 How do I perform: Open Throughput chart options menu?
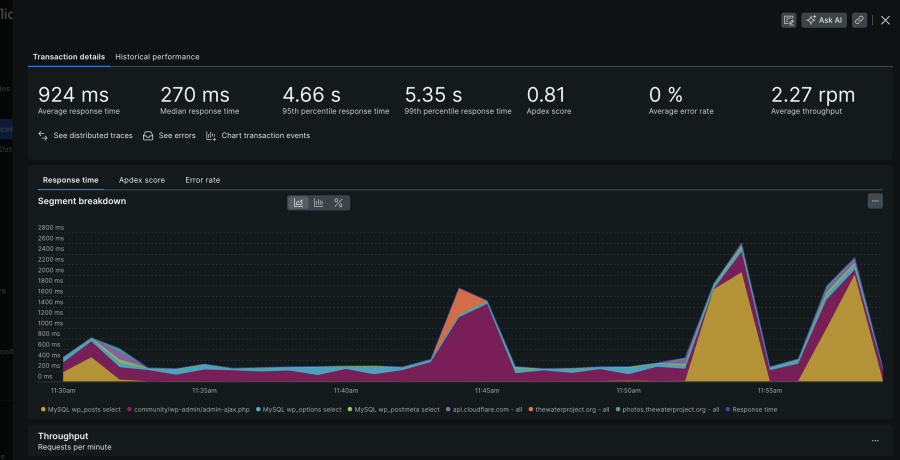coord(875,440)
